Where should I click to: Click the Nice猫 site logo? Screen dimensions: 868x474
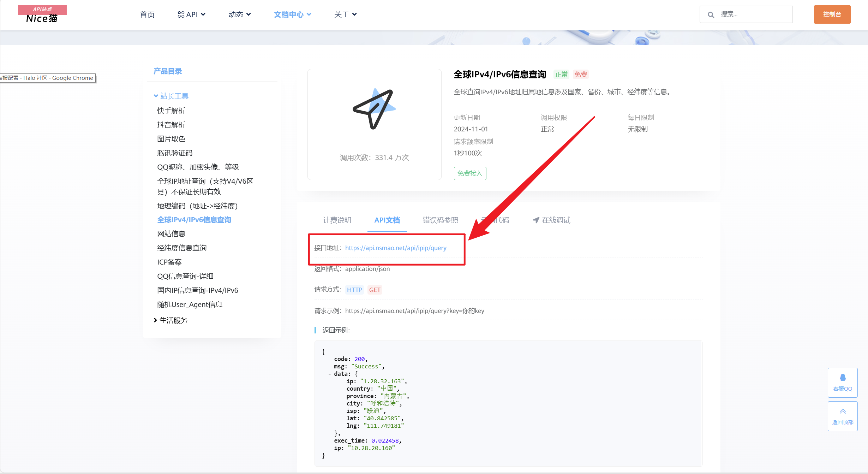click(x=42, y=14)
